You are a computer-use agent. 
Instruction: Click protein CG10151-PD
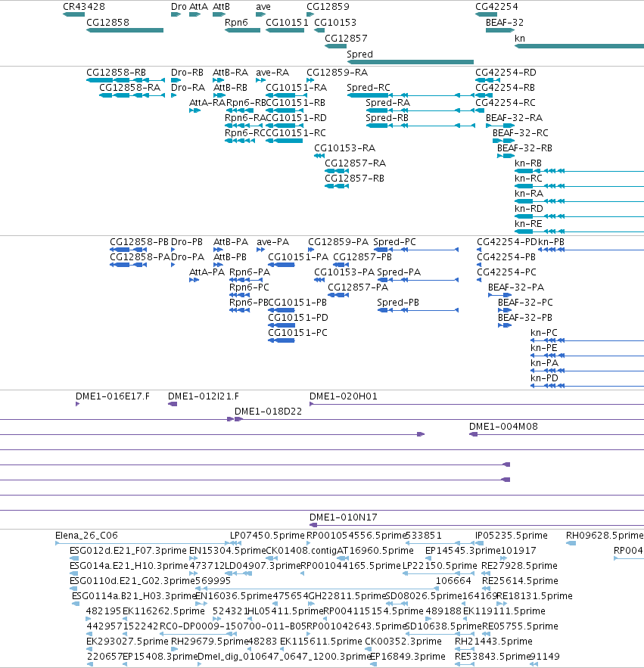coord(282,325)
